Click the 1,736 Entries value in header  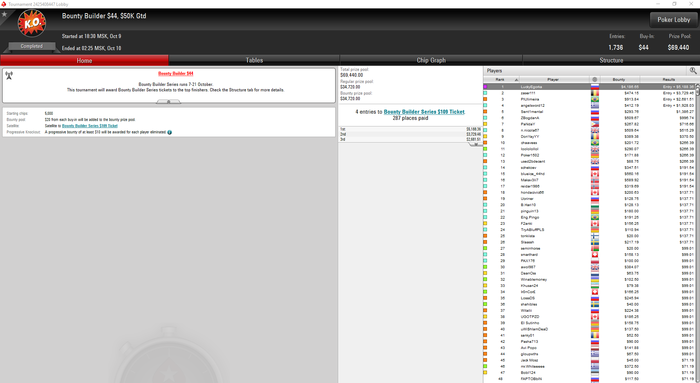(616, 47)
